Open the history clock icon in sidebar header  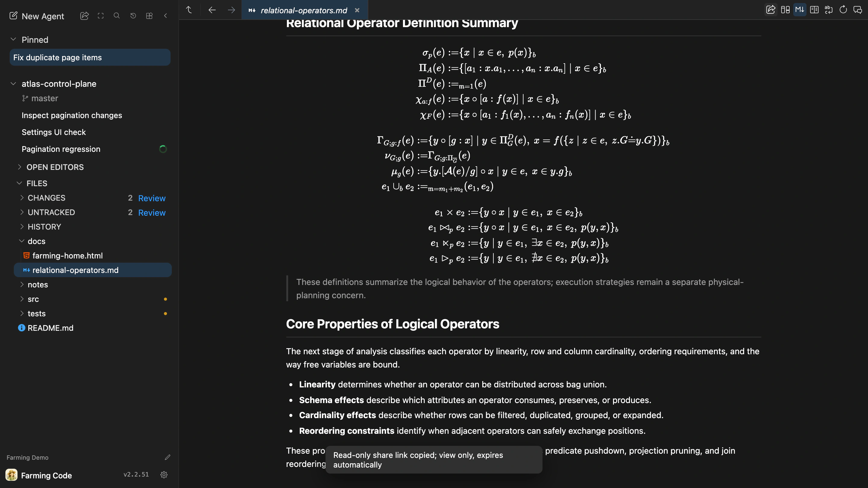click(x=133, y=16)
